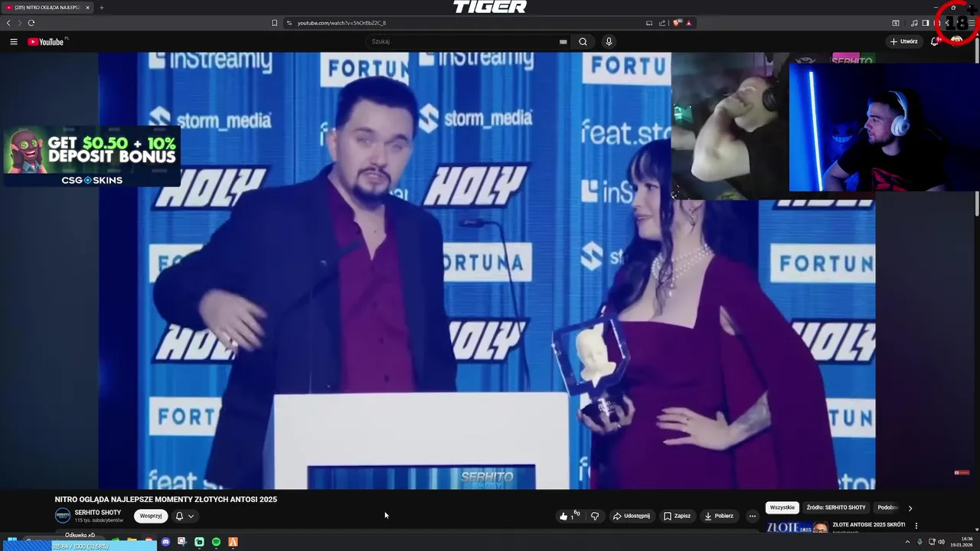Bookmark this page via bookmark icon
The width and height of the screenshot is (980, 551).
coord(274,23)
